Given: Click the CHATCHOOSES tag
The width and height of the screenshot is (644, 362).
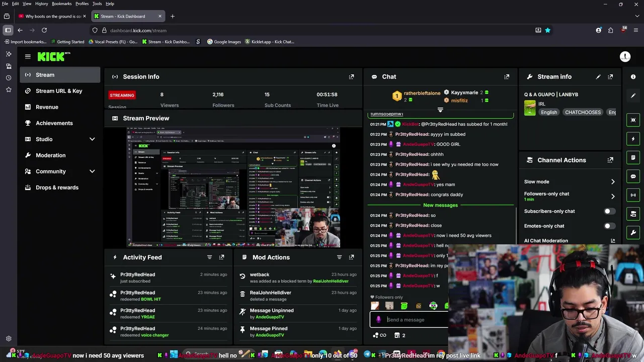Looking at the screenshot, I should [x=583, y=112].
